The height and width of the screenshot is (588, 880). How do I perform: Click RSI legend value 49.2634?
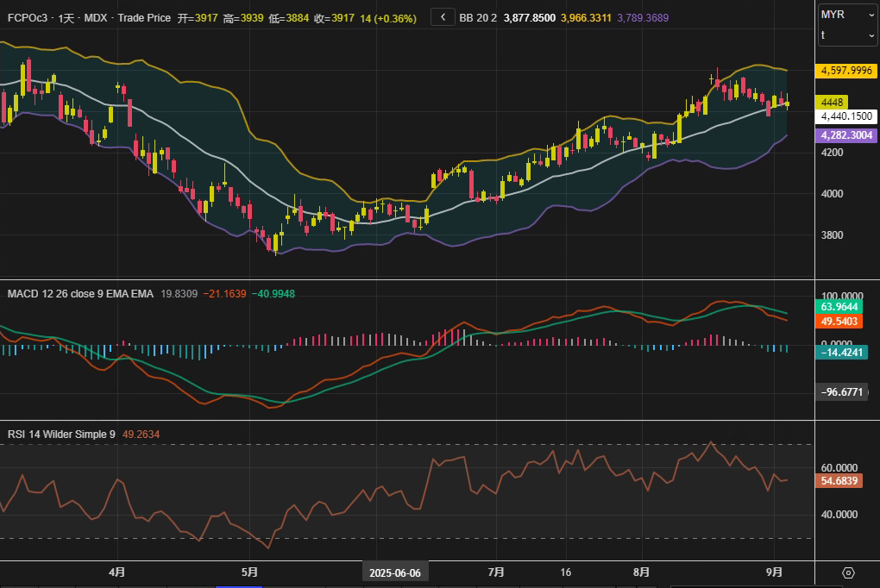coord(141,435)
